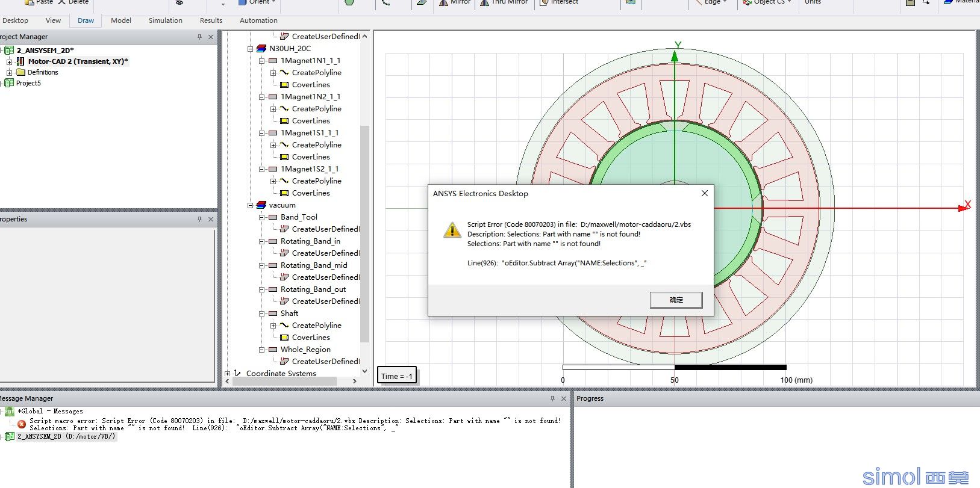Viewport: 980px width, 488px height.
Task: Click the CoverLines icon under 1Magnet1N1_1_1
Action: pyautogui.click(x=284, y=85)
